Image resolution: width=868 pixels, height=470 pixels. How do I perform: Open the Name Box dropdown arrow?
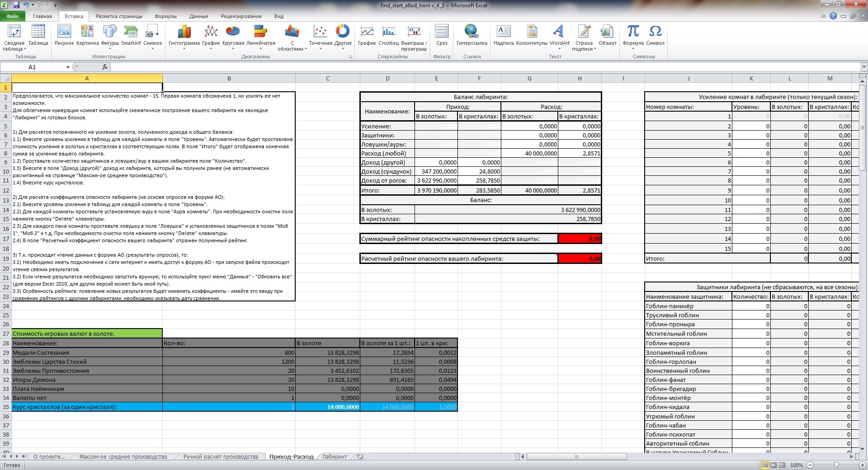click(68, 67)
